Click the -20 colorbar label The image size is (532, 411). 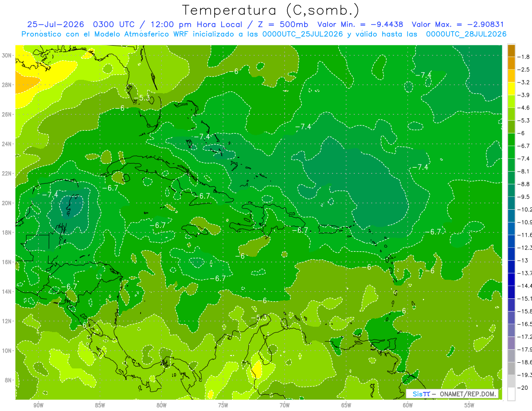[x=522, y=388]
